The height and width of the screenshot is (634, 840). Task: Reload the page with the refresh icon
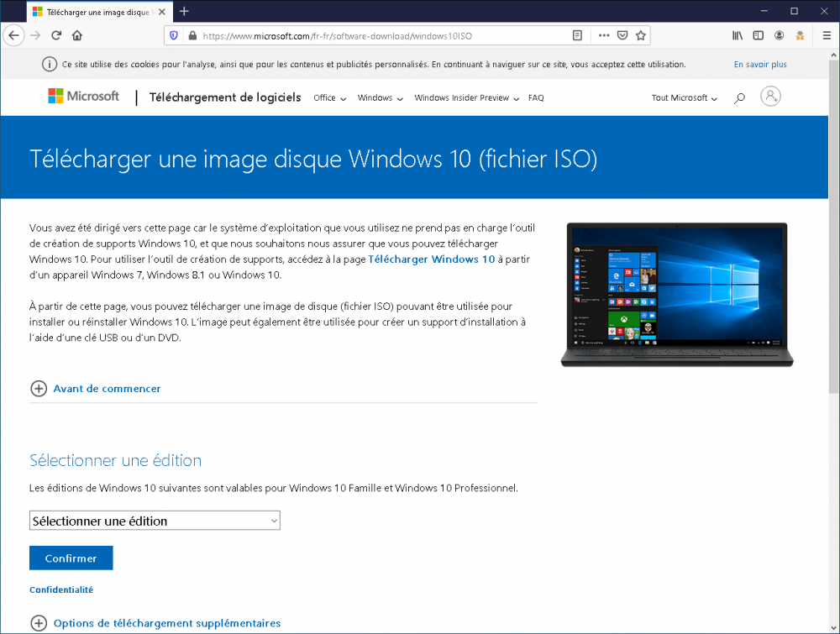pos(56,36)
